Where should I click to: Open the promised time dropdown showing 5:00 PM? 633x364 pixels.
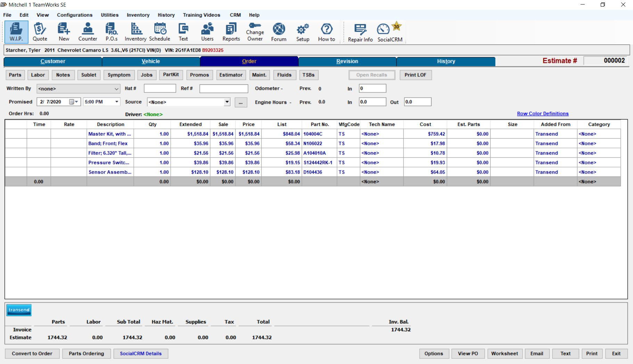tap(116, 102)
